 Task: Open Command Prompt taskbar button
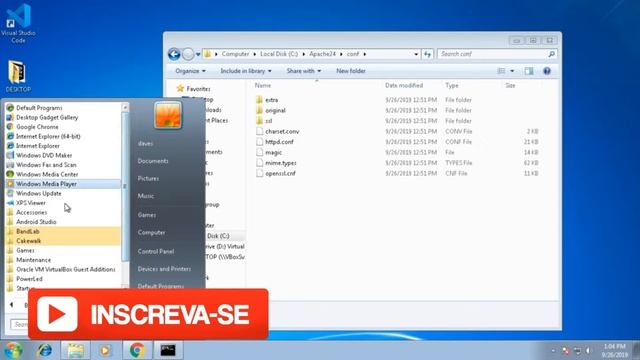[x=168, y=350]
